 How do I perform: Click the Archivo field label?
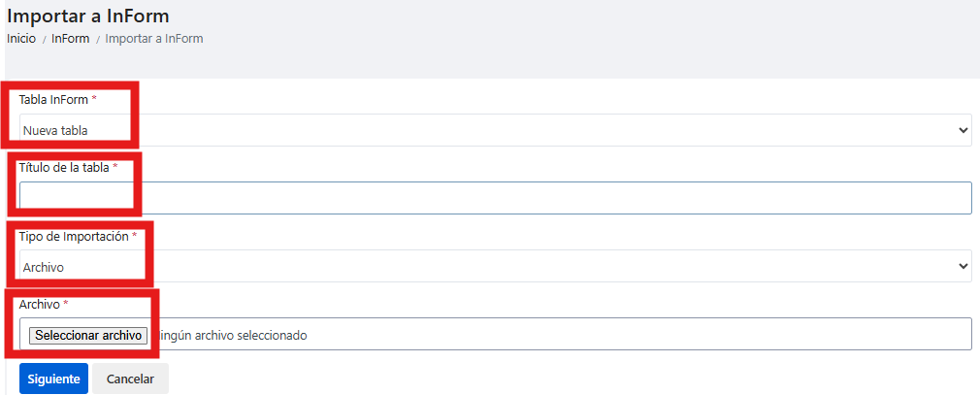point(40,305)
